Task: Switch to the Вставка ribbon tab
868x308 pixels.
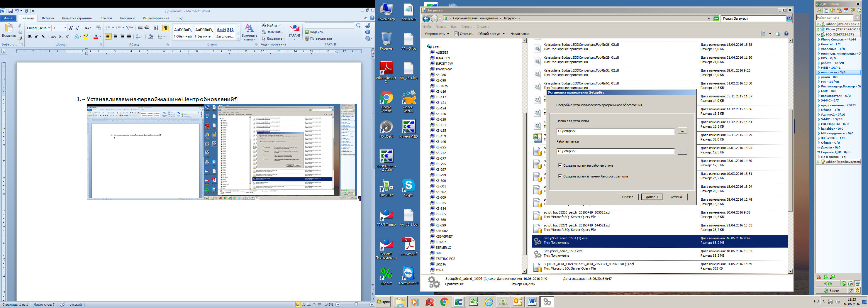Action: [x=48, y=18]
